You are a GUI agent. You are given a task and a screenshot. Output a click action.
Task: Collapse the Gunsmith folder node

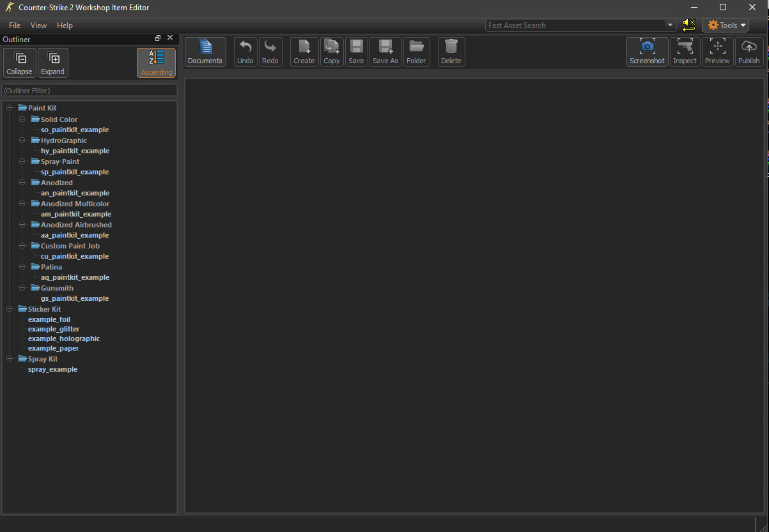click(x=22, y=288)
